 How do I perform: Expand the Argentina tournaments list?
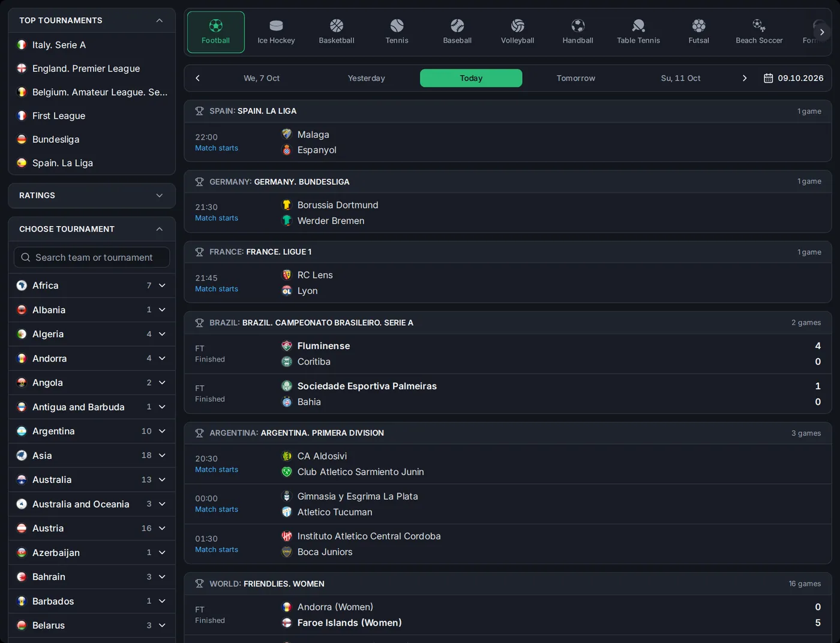click(x=162, y=431)
